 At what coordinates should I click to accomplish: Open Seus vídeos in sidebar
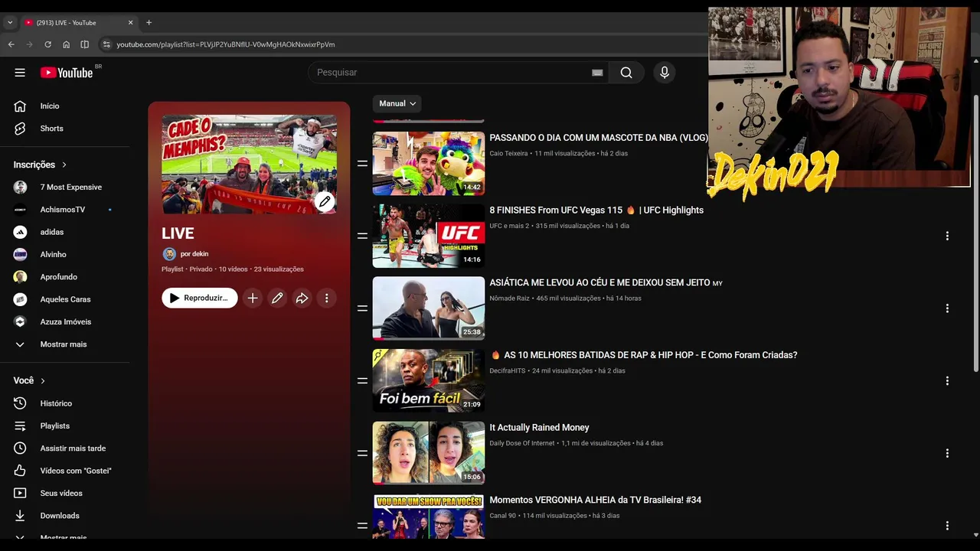click(61, 494)
